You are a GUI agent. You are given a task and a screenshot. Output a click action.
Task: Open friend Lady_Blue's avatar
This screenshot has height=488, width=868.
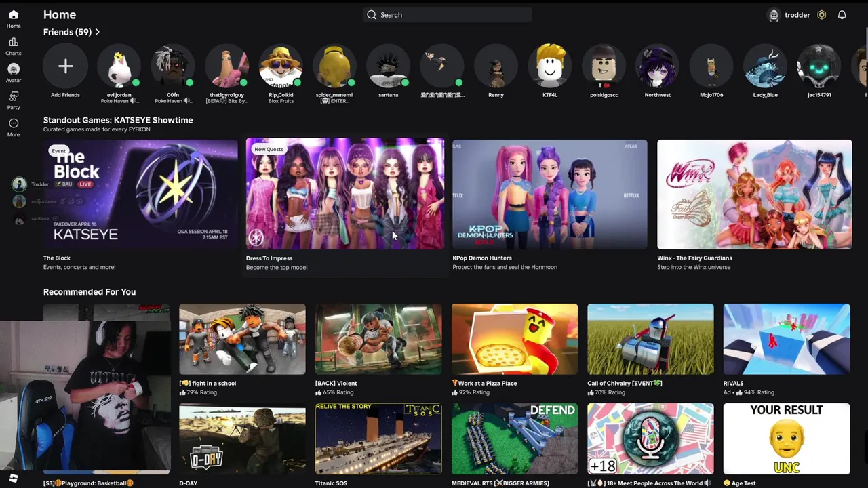[765, 66]
